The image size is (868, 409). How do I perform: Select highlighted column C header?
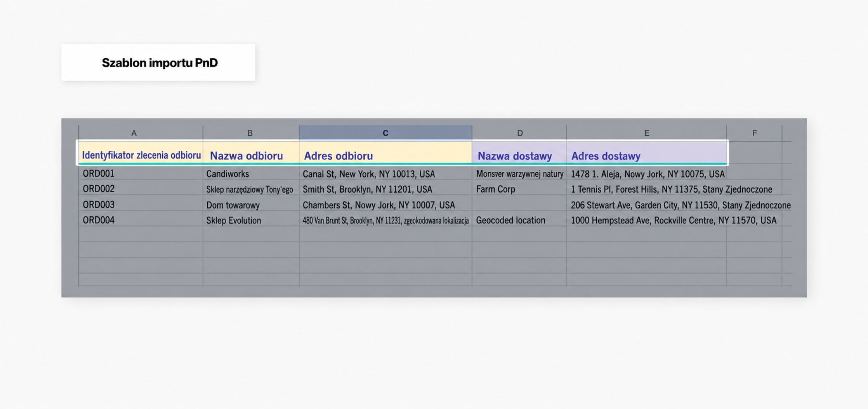pyautogui.click(x=385, y=133)
